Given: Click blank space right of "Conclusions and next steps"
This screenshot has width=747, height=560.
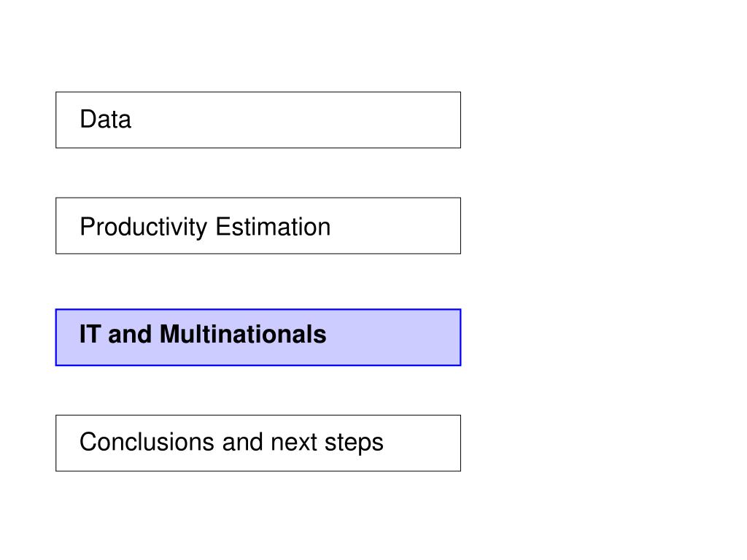Looking at the screenshot, I should coord(422,443).
